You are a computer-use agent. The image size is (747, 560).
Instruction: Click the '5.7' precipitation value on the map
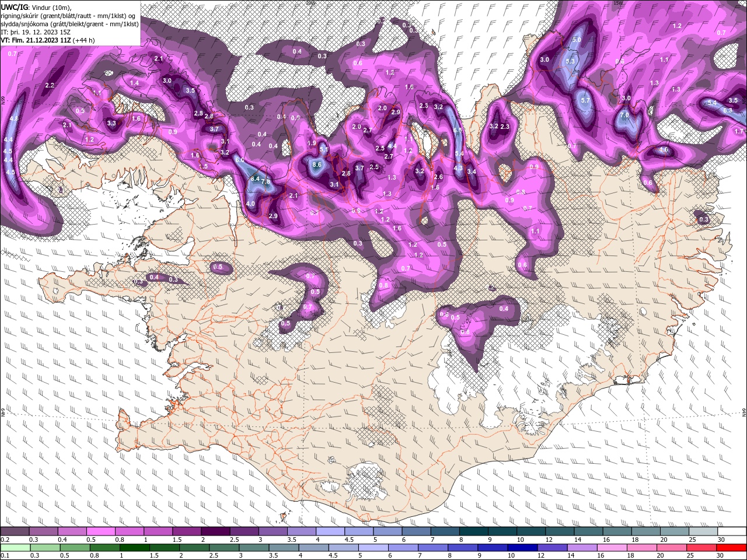586,100
